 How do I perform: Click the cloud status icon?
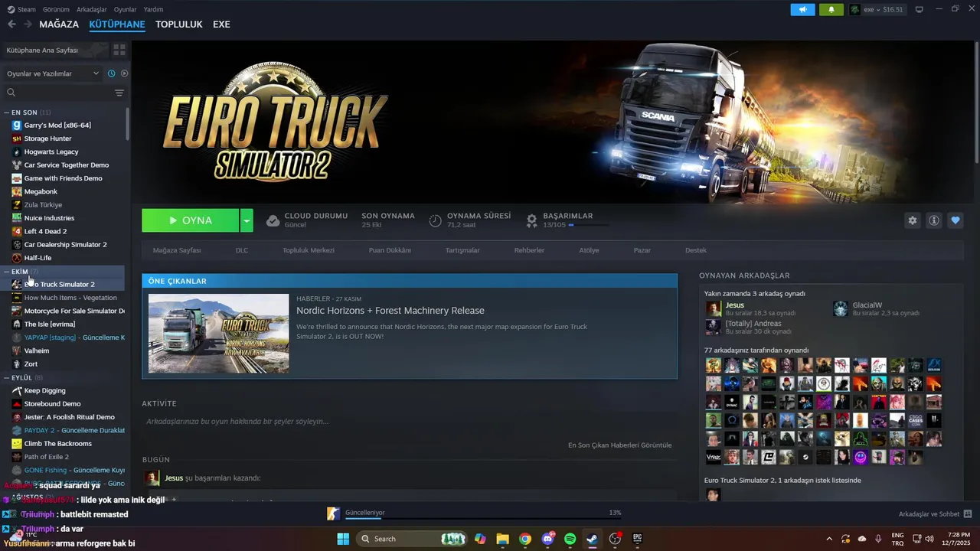click(x=273, y=220)
